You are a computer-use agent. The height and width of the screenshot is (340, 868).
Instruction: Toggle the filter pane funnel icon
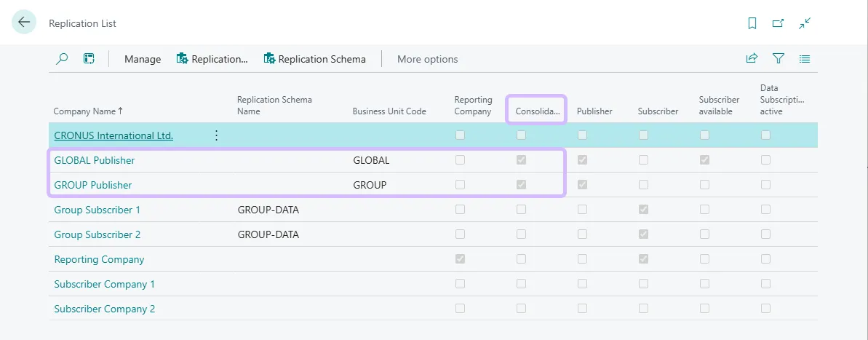coord(779,59)
